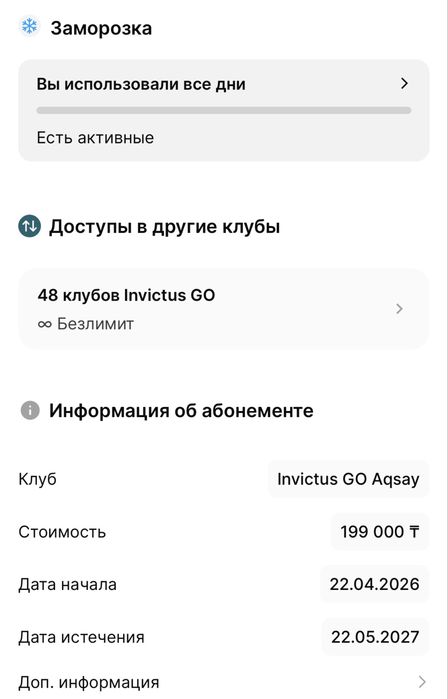Click the freeze days progress bar

tap(224, 110)
